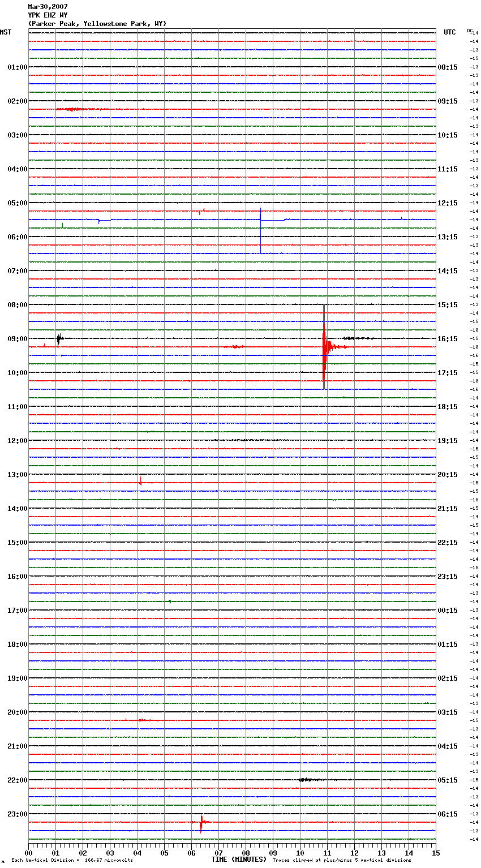Viewport: 481px width, 868px height.
Task: Click the red noise burst on 02:15 trace
Action: (74, 109)
